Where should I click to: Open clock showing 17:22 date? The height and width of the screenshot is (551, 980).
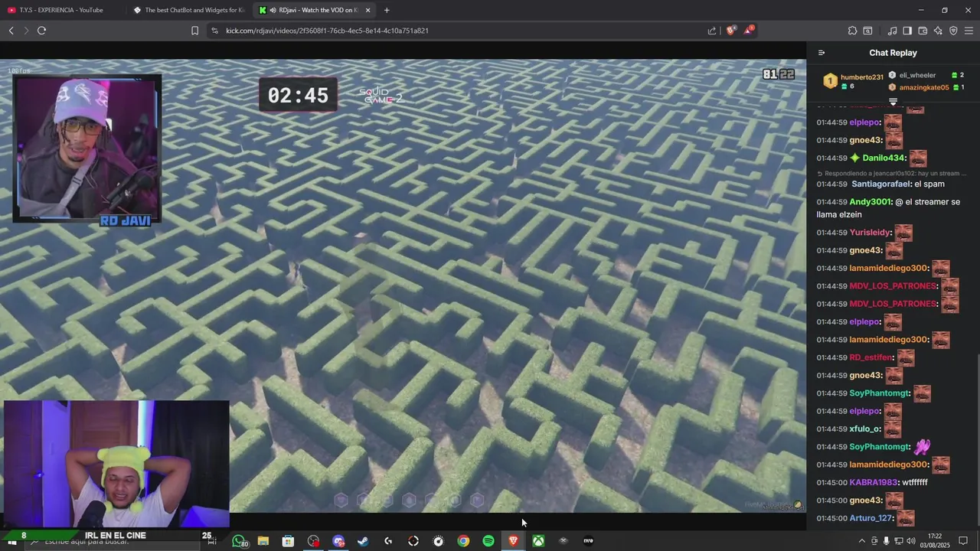(x=935, y=541)
